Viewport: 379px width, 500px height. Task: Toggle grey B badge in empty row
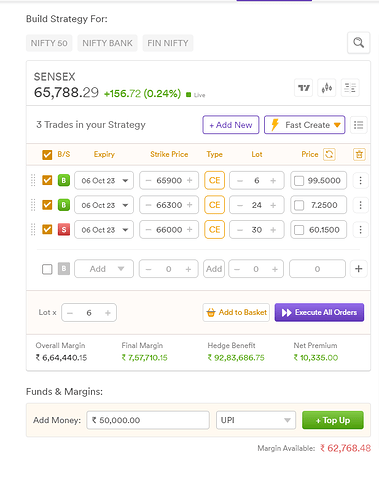pos(64,269)
